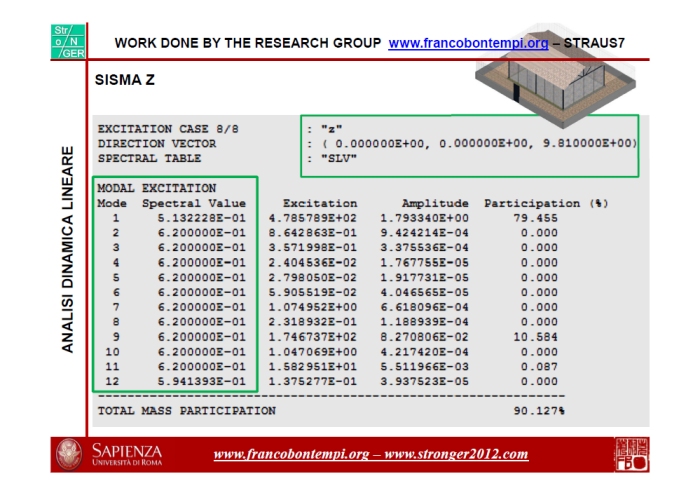Click the mode 12 spectral value 5.941393E-01
This screenshot has width=700, height=495.
click(x=200, y=383)
